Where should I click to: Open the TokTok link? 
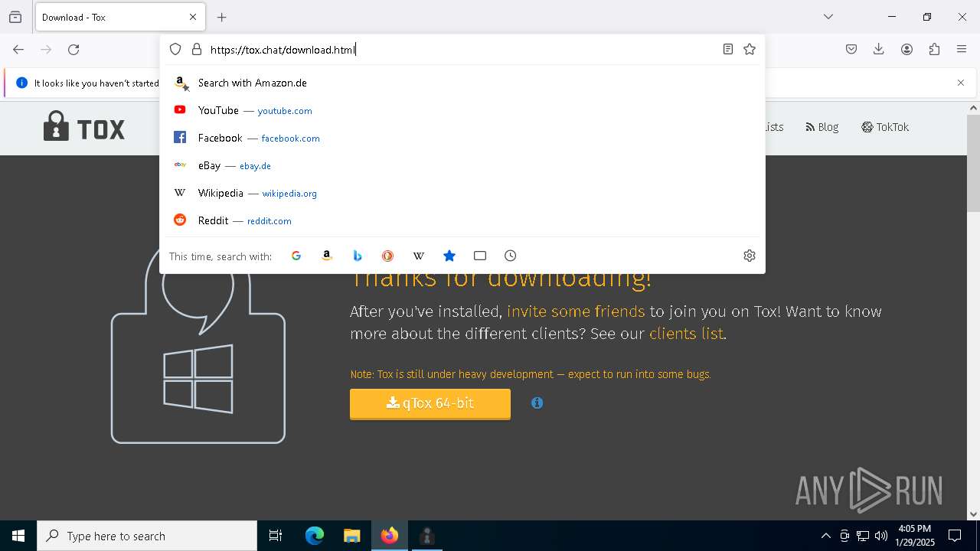(885, 127)
